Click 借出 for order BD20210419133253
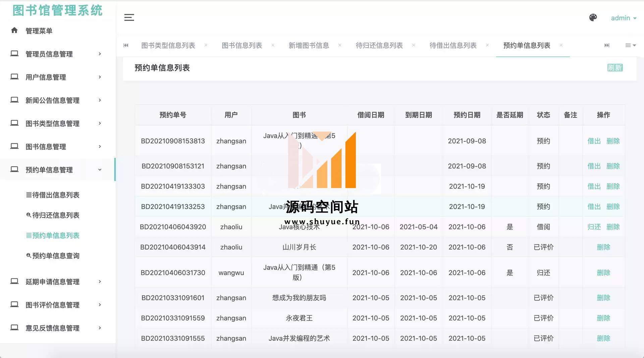The height and width of the screenshot is (358, 644). [x=594, y=207]
